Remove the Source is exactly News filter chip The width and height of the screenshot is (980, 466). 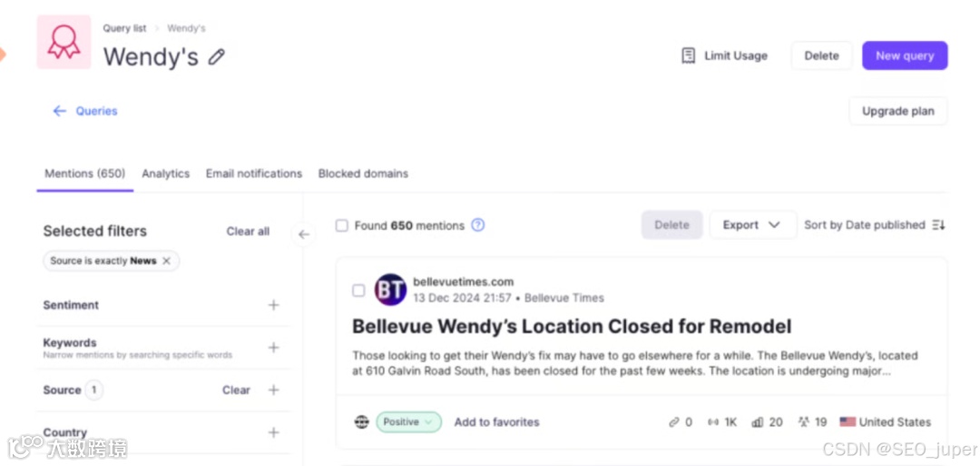click(166, 262)
